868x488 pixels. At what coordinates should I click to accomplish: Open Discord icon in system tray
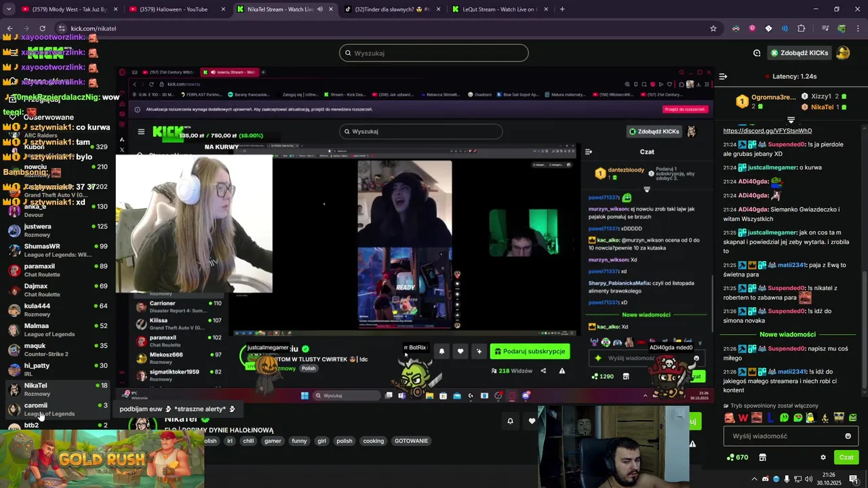pyautogui.click(x=765, y=479)
